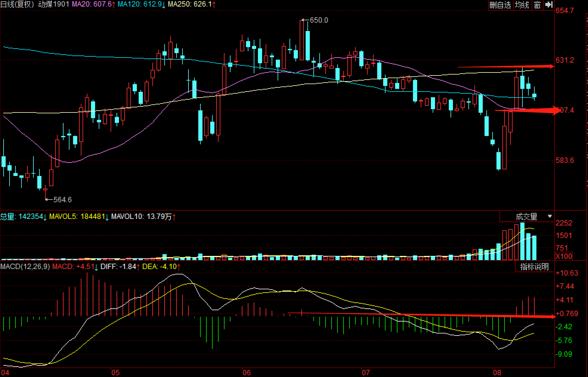Viewport: 588px width, 377px height.
Task: Open the 成交量 indicator dropdown
Action: coord(527,217)
